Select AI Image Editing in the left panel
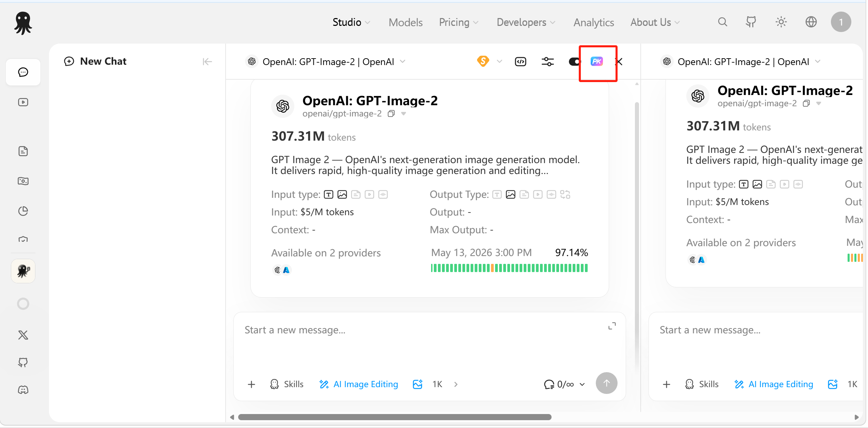The image size is (868, 428). [x=359, y=384]
